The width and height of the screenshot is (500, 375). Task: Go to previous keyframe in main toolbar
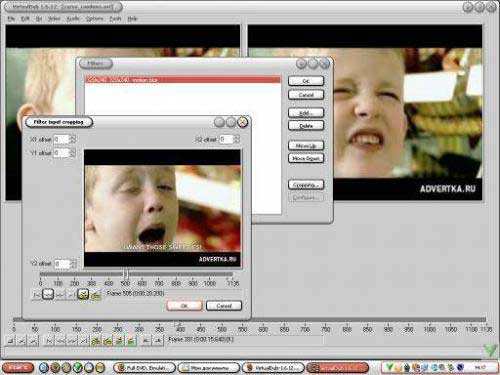point(96,340)
